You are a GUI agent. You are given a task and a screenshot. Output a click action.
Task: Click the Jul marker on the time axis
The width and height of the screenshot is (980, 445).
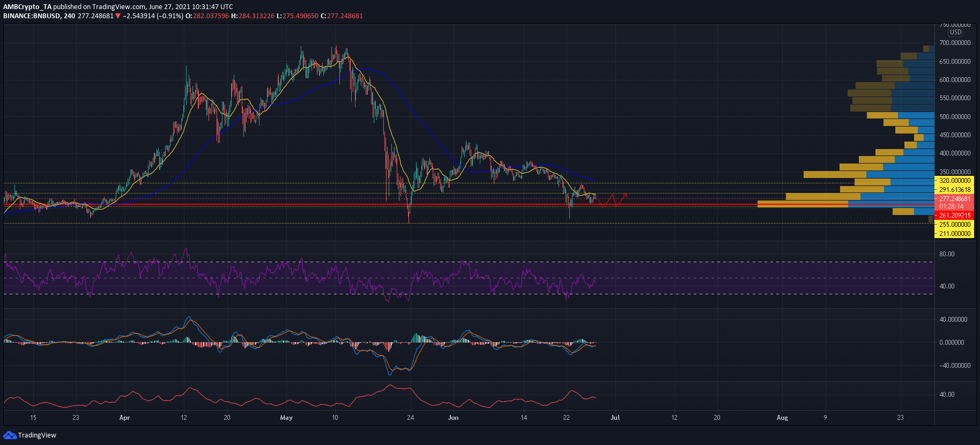(x=615, y=418)
